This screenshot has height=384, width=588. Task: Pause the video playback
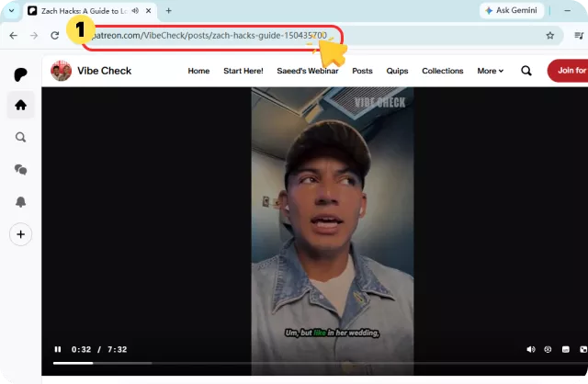coord(57,349)
